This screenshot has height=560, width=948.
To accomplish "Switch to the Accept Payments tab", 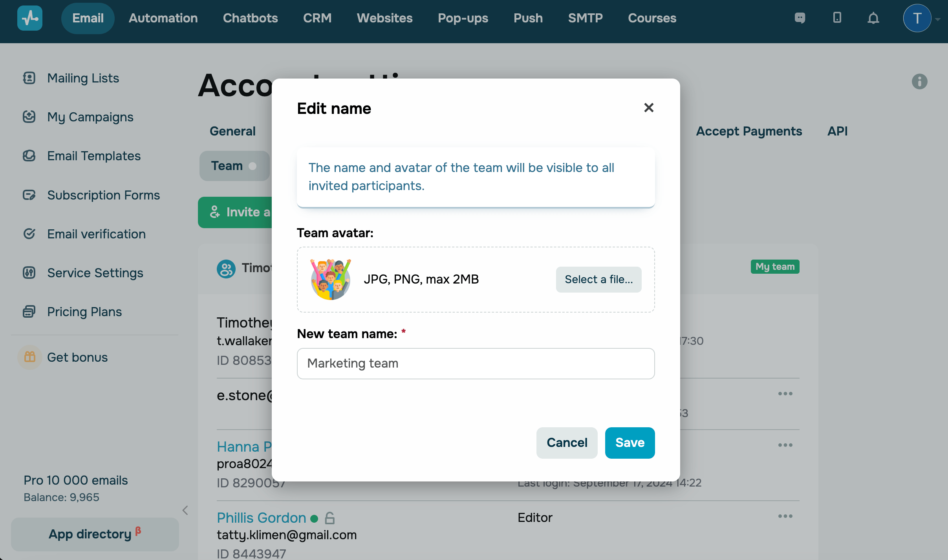I will click(749, 131).
